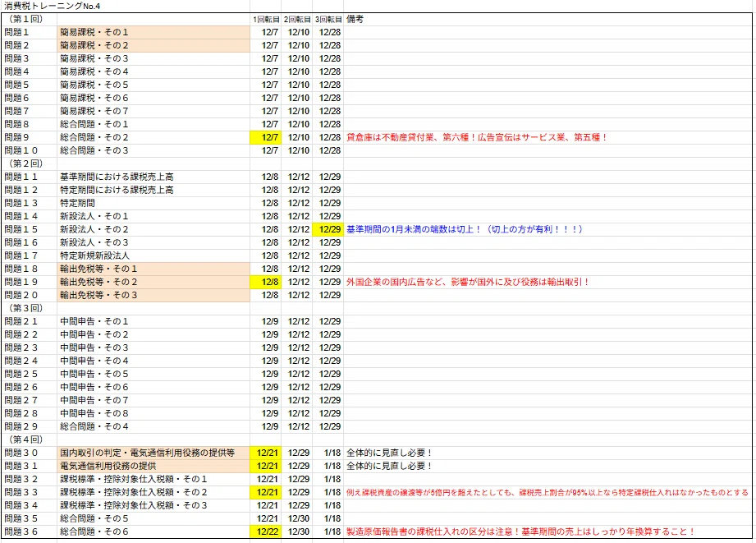Click cell 簡易課税・その2

pos(153,45)
